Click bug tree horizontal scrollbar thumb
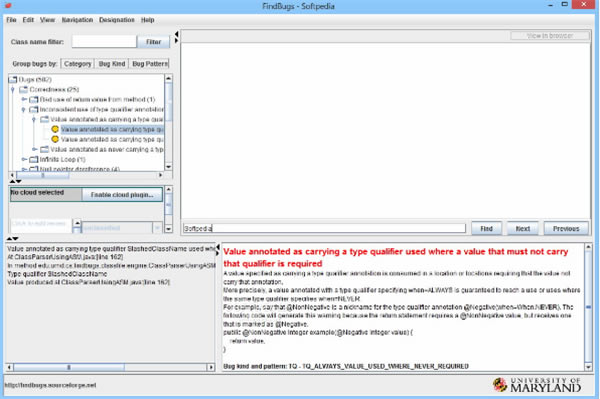This screenshot has width=600, height=399. [x=42, y=175]
